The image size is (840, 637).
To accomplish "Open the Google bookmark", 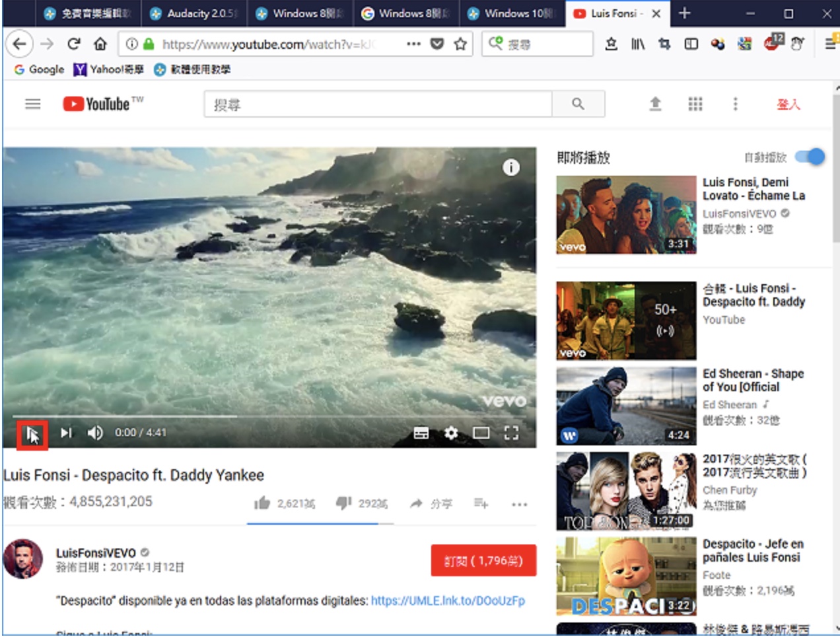I will 39,69.
